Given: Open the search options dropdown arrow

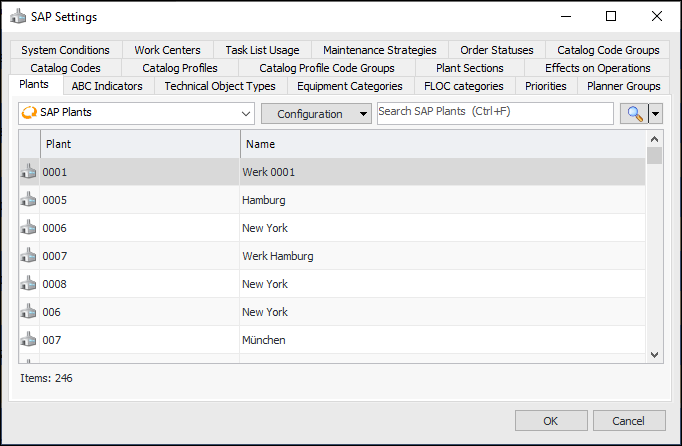Looking at the screenshot, I should pyautogui.click(x=656, y=114).
